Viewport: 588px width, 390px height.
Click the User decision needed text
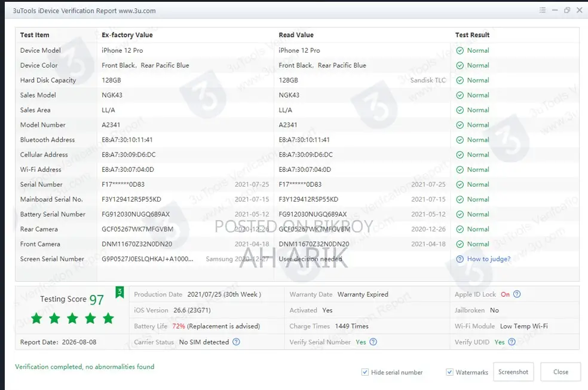coord(310,259)
